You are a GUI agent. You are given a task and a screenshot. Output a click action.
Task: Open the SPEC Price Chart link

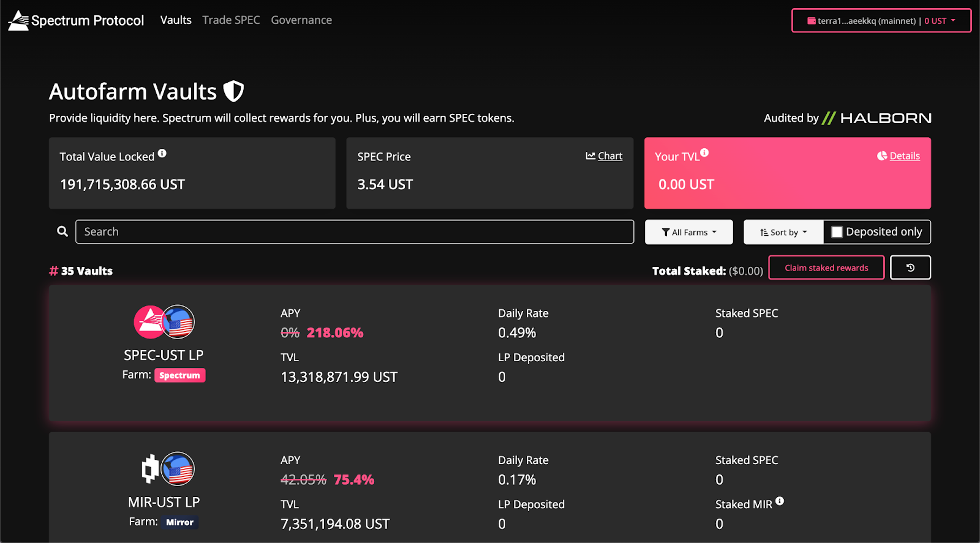(604, 156)
